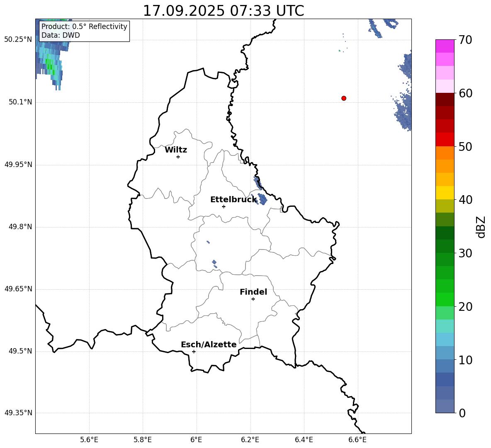This screenshot has height=448, width=491.
Task: Click the red dot marker on the map
Action: 344,98
